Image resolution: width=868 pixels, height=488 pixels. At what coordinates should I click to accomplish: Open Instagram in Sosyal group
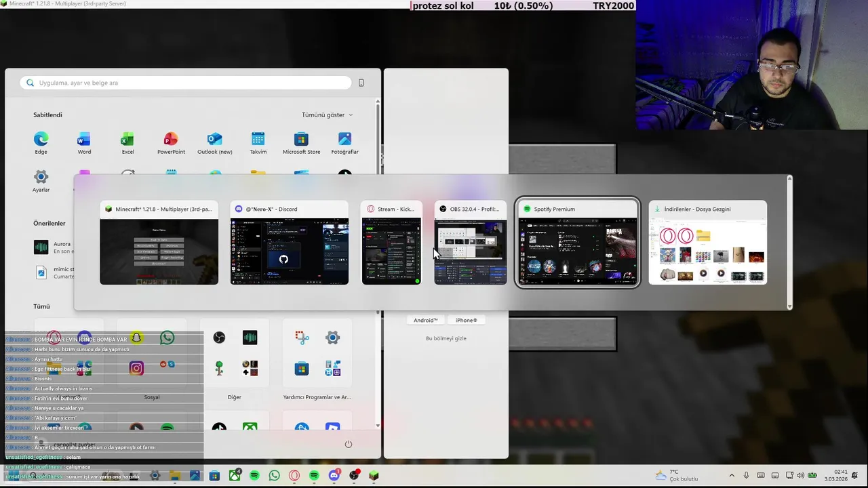click(136, 368)
